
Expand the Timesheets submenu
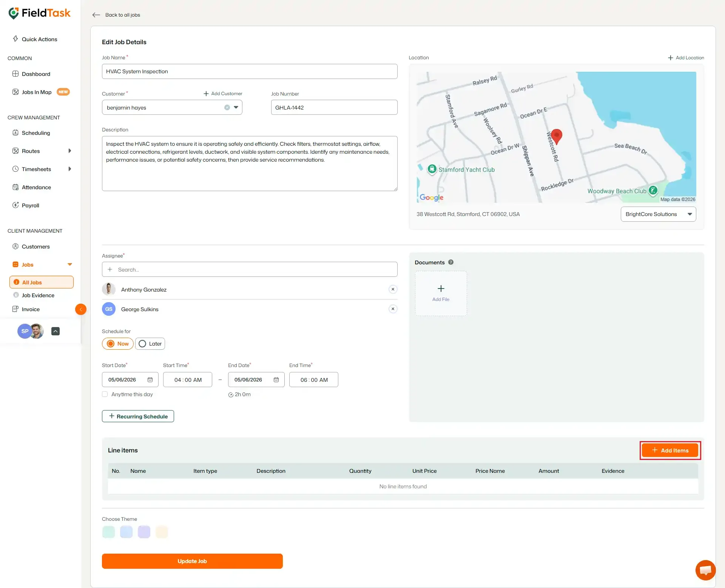pos(69,169)
